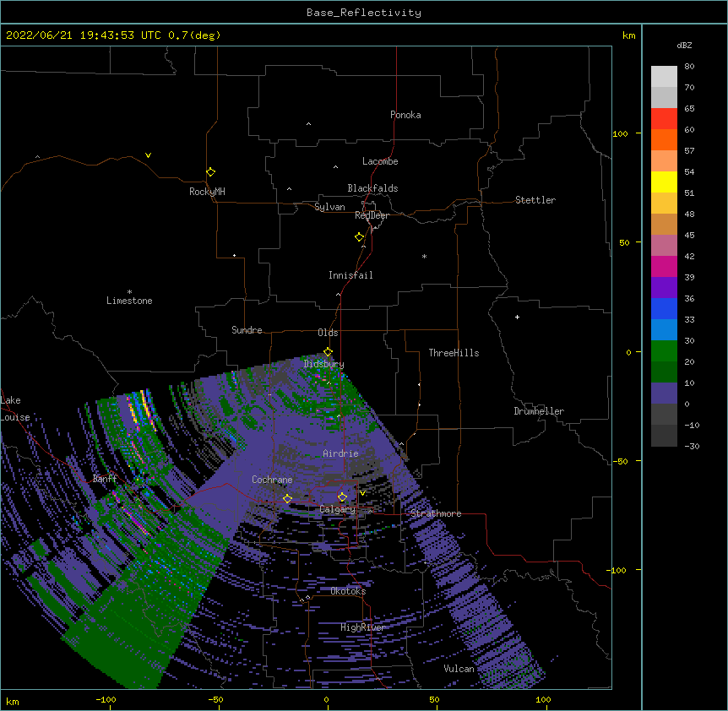Click the km unit label at top right
Image resolution: width=728 pixels, height=711 pixels.
tap(629, 35)
